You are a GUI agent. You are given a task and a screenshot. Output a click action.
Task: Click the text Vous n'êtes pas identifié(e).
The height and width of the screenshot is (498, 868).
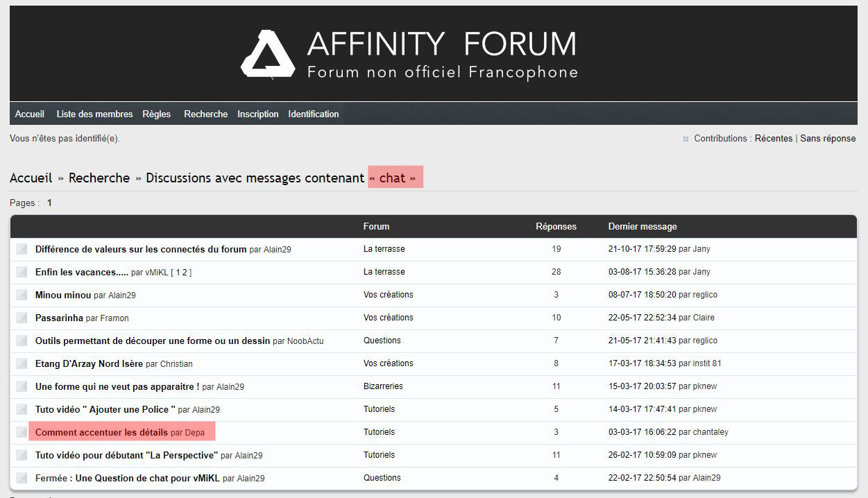click(x=65, y=139)
